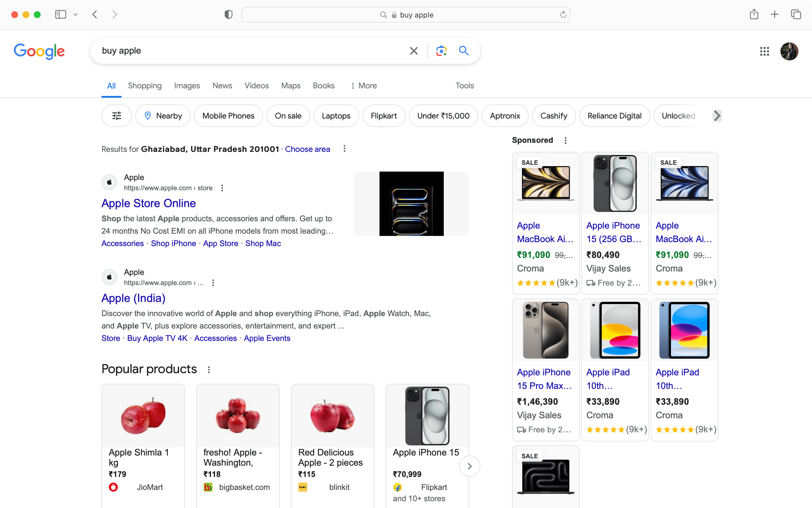
Task: Click the Choose area link
Action: click(307, 149)
